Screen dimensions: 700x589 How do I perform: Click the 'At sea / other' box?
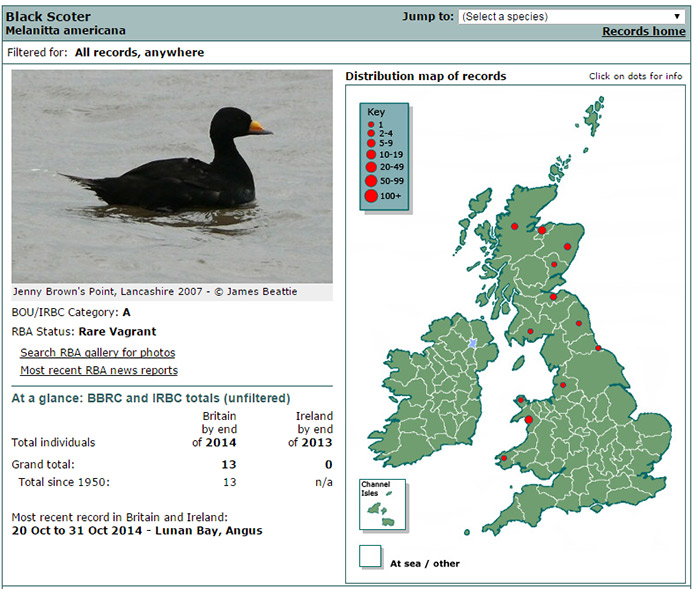click(370, 556)
